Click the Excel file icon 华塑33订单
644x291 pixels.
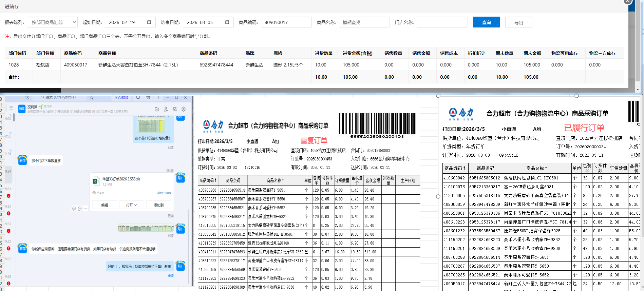(x=95, y=181)
